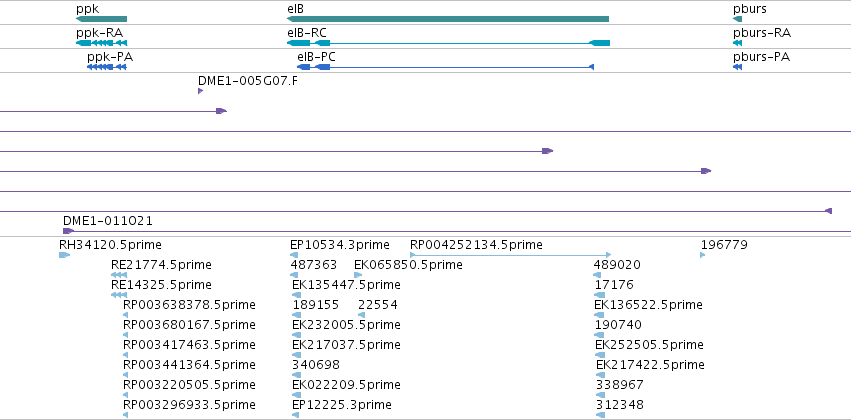Click the RH34120.5prime EST arrow
Image resolution: width=851 pixels, height=420 pixels.
(65, 255)
